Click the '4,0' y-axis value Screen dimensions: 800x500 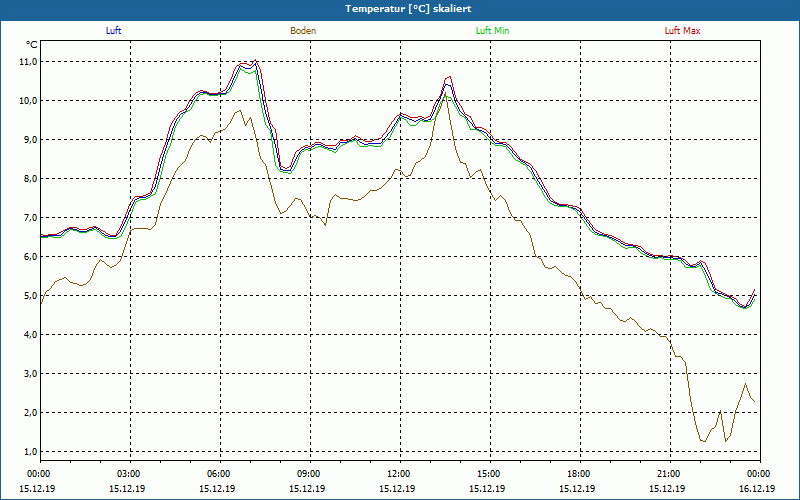(30, 335)
